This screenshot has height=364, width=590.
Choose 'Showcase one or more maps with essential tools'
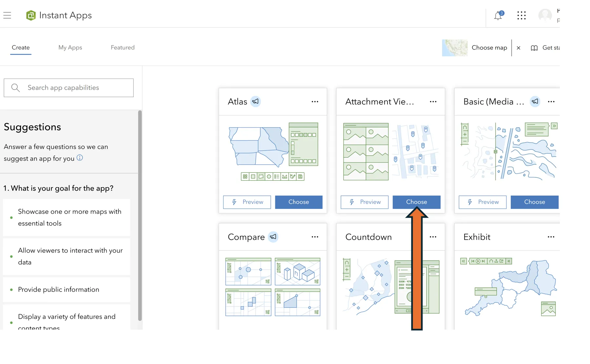(69, 217)
